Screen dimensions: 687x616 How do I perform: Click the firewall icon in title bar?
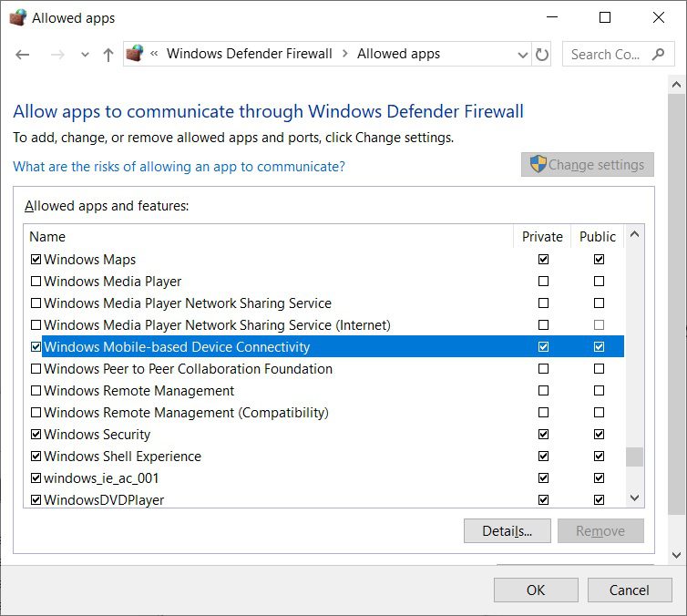pos(17,17)
